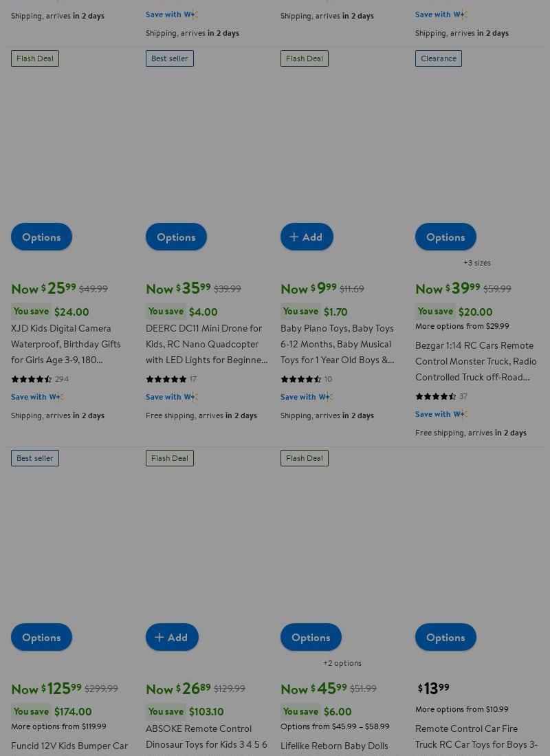Open options for Funcid Kids Bumper Car

41,637
